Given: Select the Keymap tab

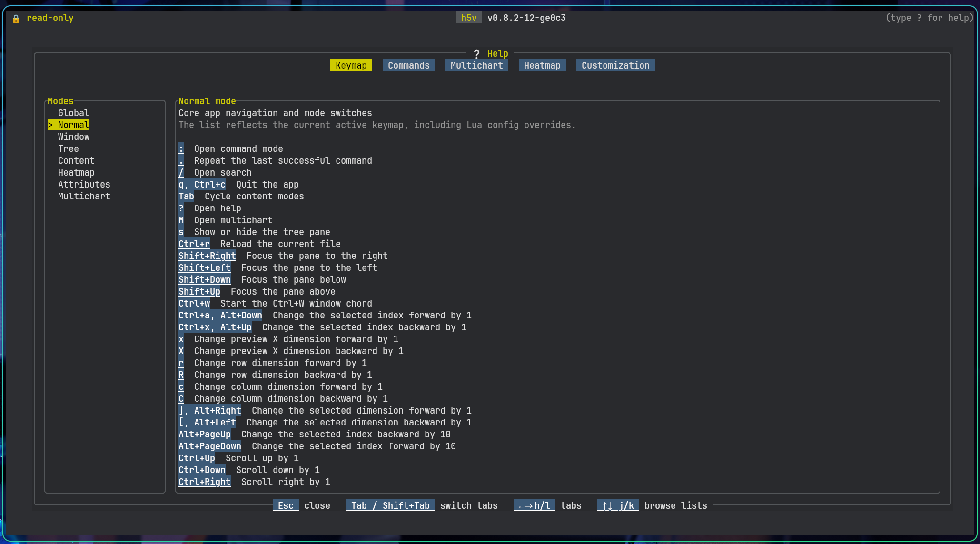Looking at the screenshot, I should coord(351,65).
